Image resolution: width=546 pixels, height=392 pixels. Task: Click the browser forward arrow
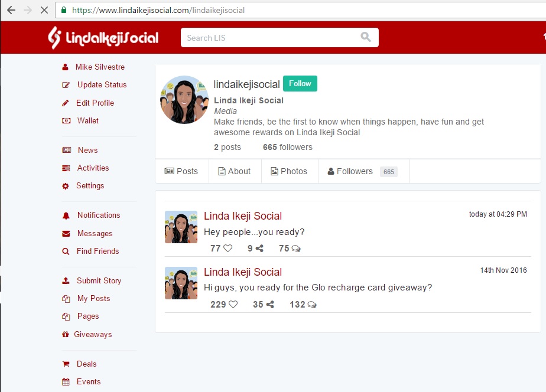(28, 10)
